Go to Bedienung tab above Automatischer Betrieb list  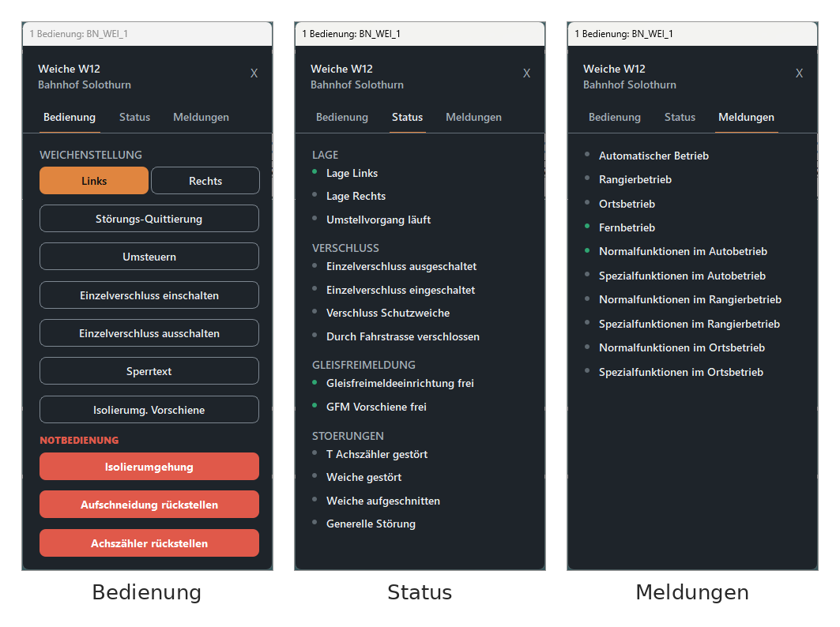coord(615,117)
